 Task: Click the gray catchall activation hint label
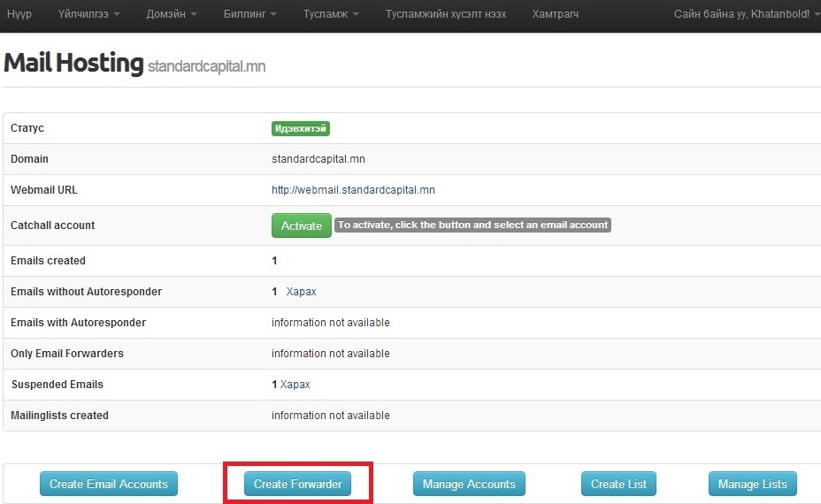click(472, 225)
